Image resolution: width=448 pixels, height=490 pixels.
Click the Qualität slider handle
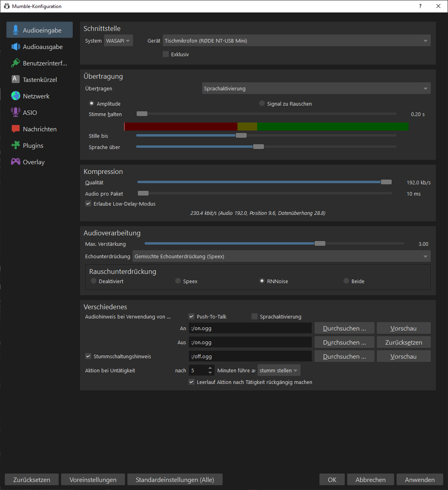coord(386,182)
